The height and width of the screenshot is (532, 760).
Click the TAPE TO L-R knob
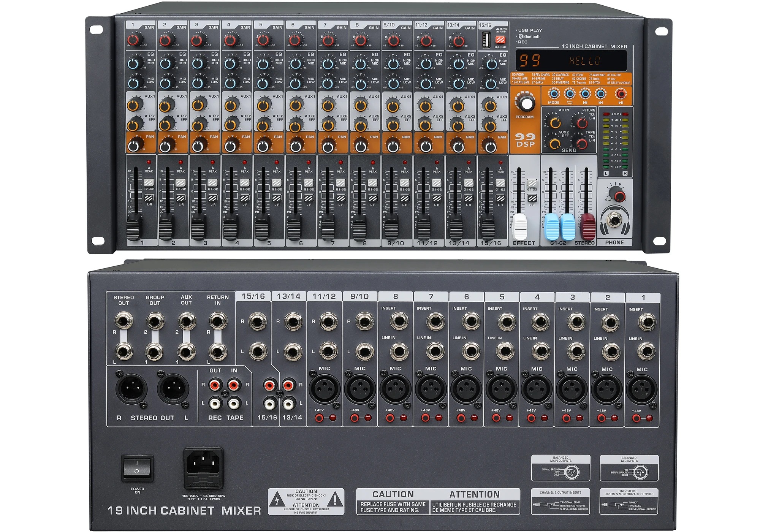(582, 144)
